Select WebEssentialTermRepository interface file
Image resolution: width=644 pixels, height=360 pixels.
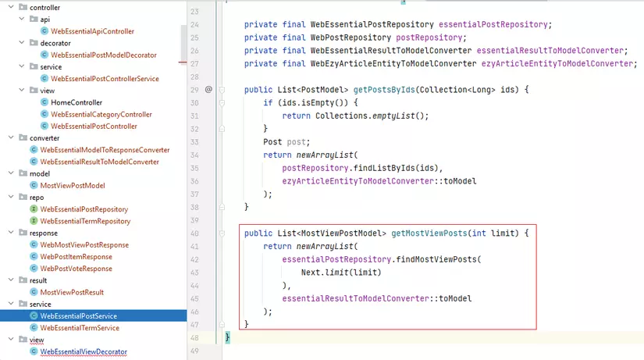pyautogui.click(x=85, y=222)
